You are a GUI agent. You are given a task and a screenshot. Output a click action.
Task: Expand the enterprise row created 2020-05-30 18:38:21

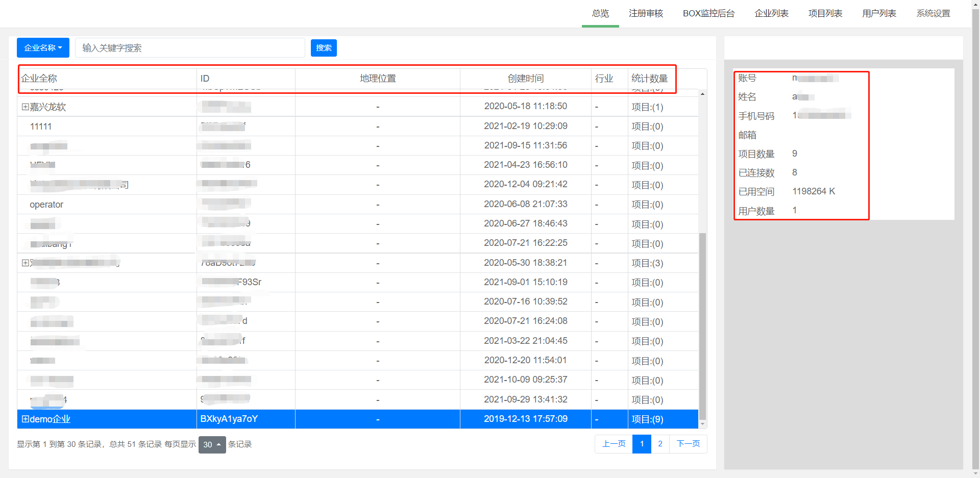pos(25,263)
